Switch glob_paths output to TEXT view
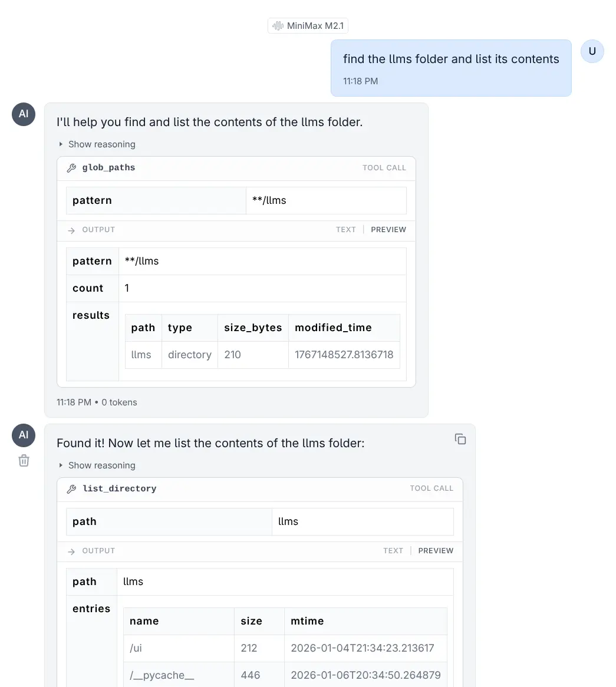This screenshot has width=616, height=687. pos(346,230)
